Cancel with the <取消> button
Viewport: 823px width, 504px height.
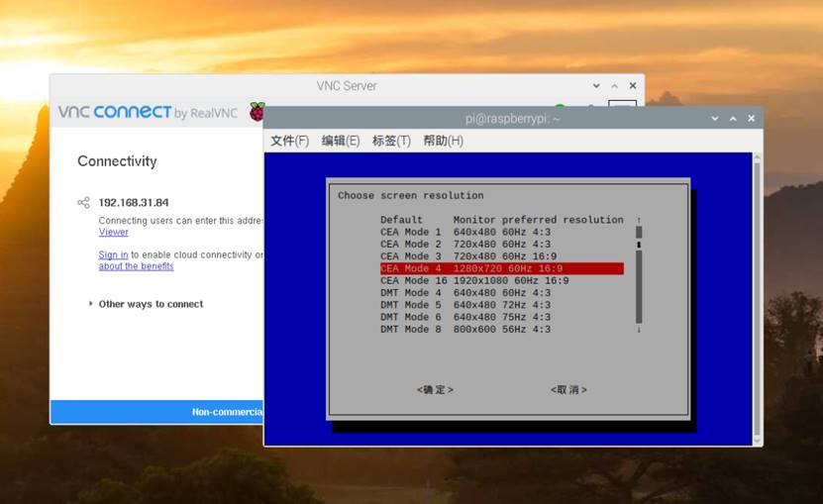point(568,389)
